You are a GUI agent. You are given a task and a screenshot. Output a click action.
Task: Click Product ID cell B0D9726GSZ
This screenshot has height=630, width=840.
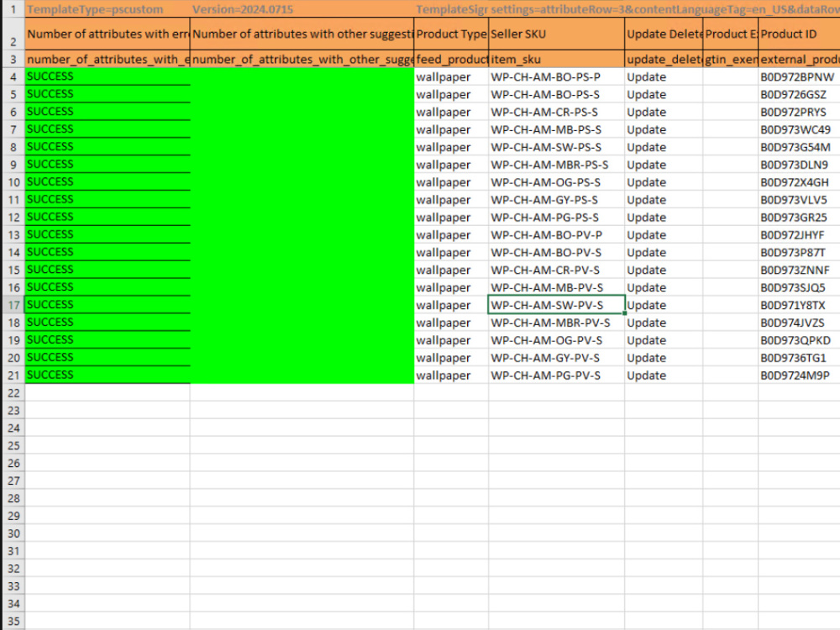coord(799,94)
